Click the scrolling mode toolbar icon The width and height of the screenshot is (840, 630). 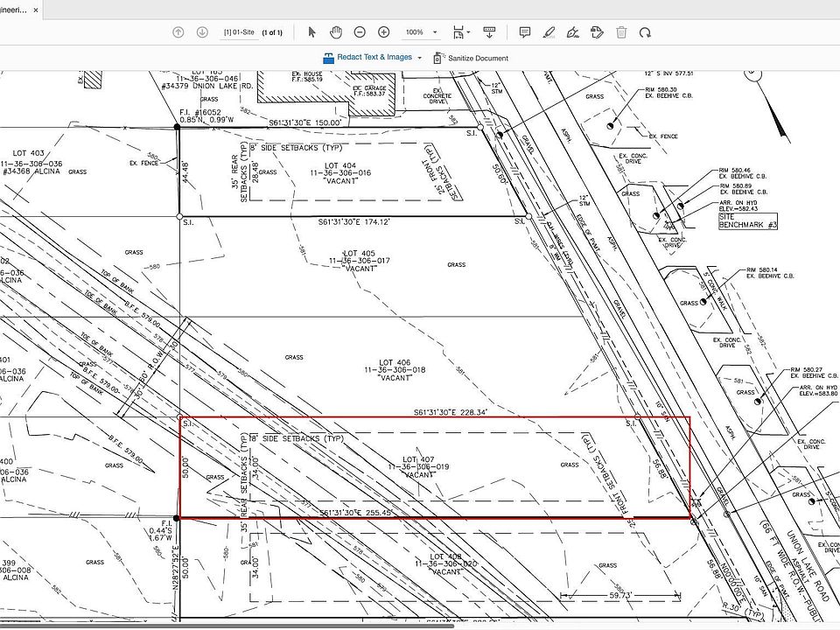489,32
